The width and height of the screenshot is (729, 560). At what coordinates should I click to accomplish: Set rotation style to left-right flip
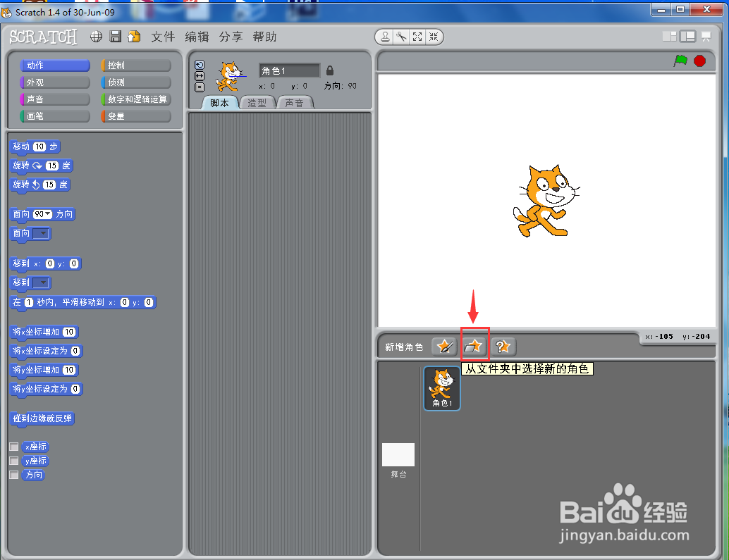click(x=200, y=76)
